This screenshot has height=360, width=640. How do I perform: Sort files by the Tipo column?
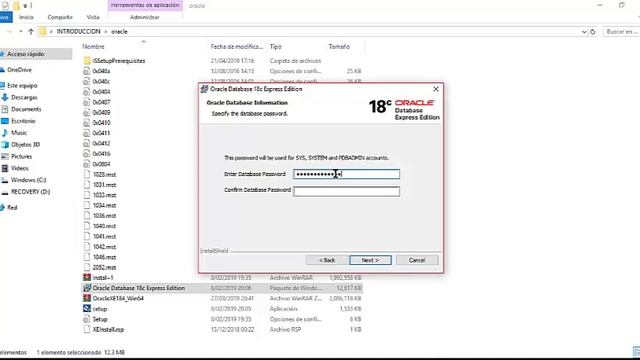[276, 47]
